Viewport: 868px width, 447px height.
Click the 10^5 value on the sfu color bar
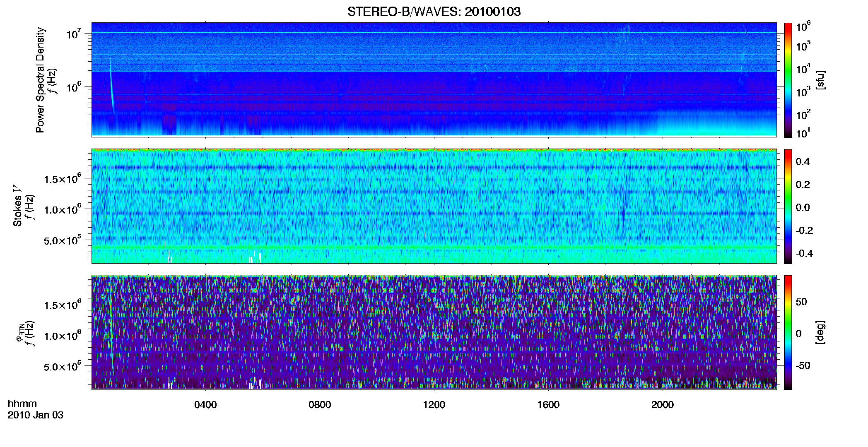coord(803,46)
